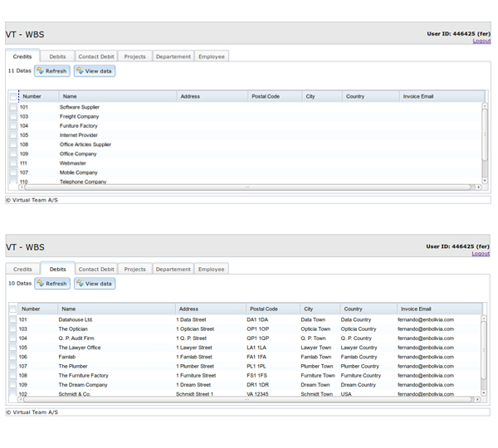The width and height of the screenshot is (498, 448).
Task: Open Projects tab in upper panel
Action: [x=135, y=56]
